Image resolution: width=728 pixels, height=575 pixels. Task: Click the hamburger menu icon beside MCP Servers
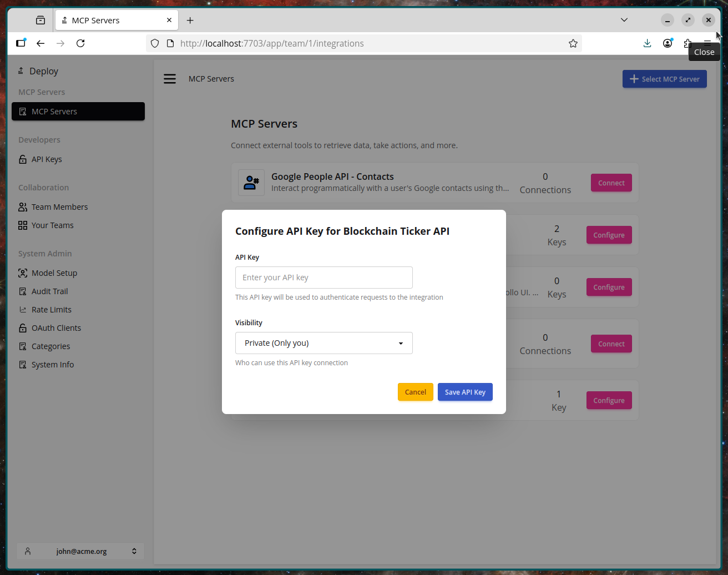pos(170,79)
